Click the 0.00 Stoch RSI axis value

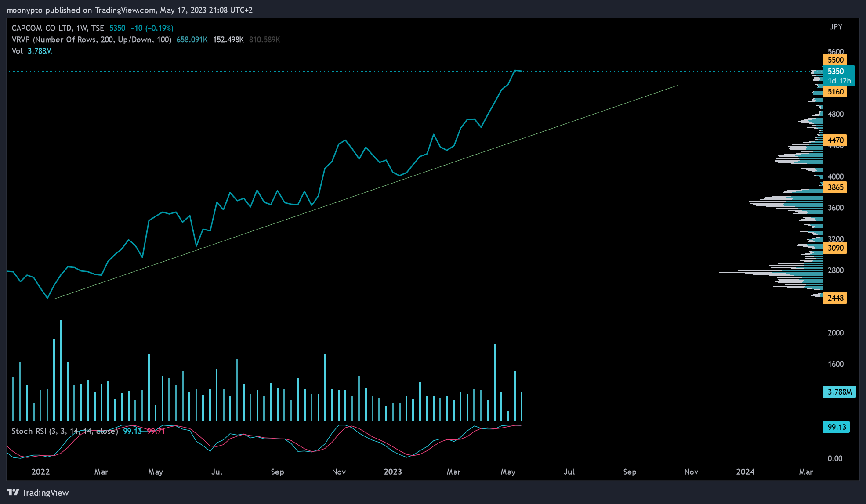pyautogui.click(x=835, y=459)
